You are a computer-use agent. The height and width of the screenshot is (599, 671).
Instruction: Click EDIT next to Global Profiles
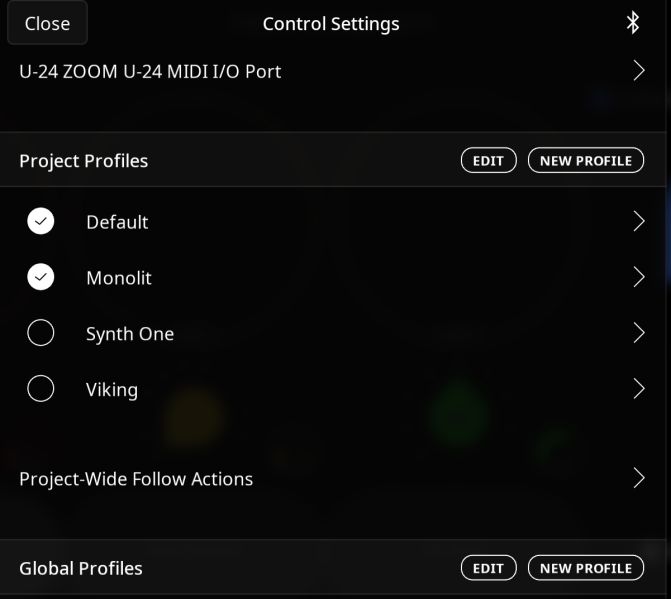tap(488, 568)
